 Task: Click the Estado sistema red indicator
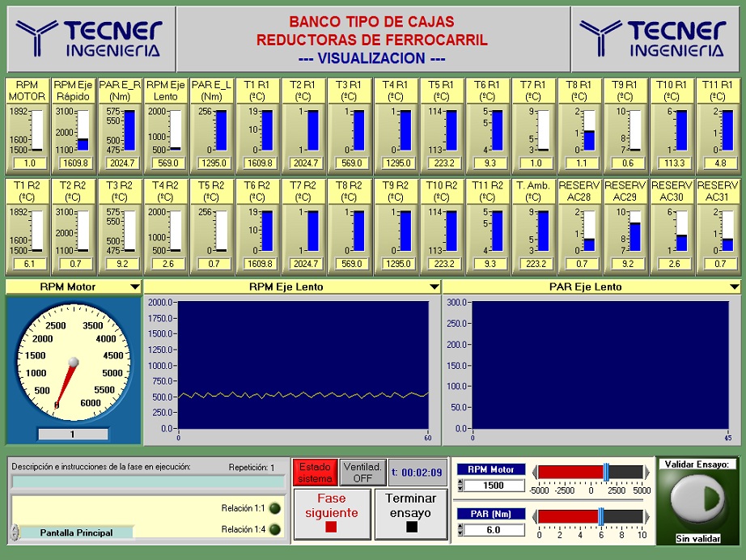click(x=315, y=473)
